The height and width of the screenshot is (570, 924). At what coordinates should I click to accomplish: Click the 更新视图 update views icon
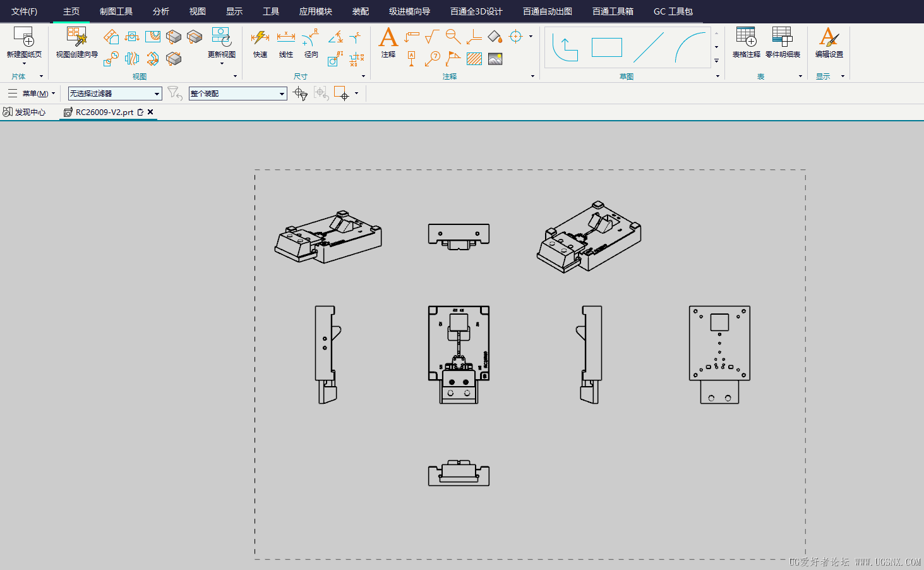pyautogui.click(x=221, y=37)
